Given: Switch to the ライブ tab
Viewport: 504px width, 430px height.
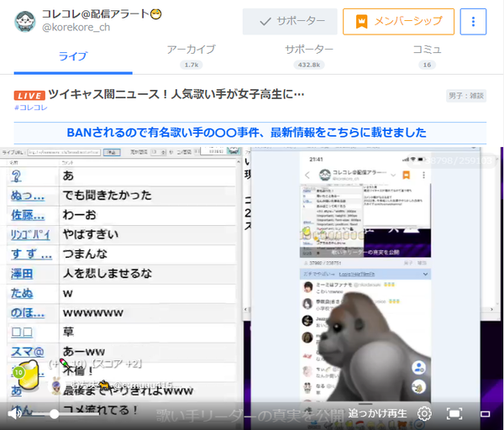Looking at the screenshot, I should click(73, 56).
